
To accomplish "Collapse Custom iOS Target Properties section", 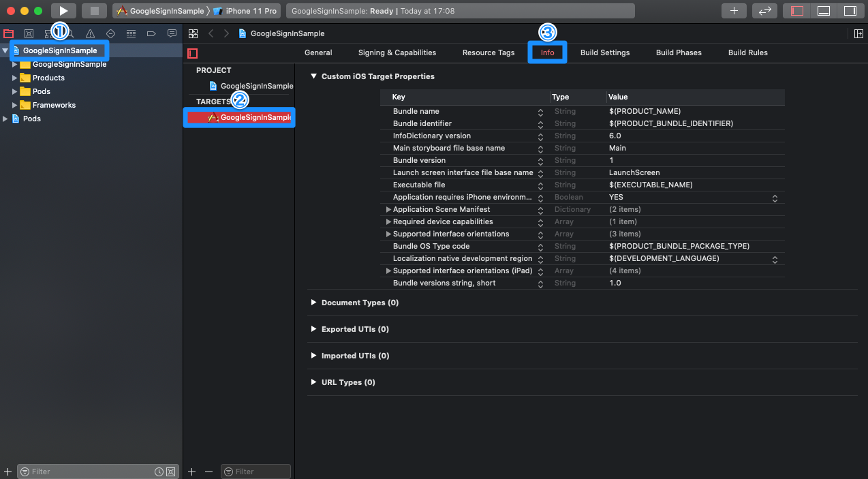I will (313, 76).
